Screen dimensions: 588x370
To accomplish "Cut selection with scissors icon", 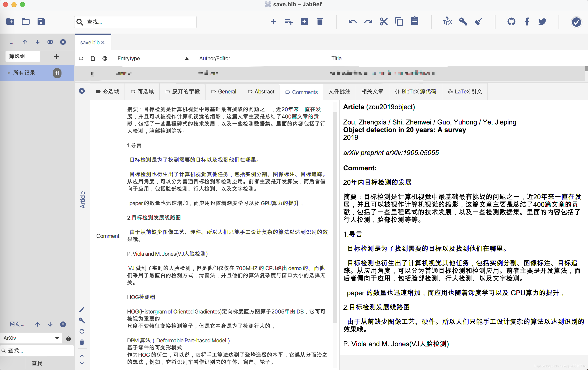I will click(384, 21).
